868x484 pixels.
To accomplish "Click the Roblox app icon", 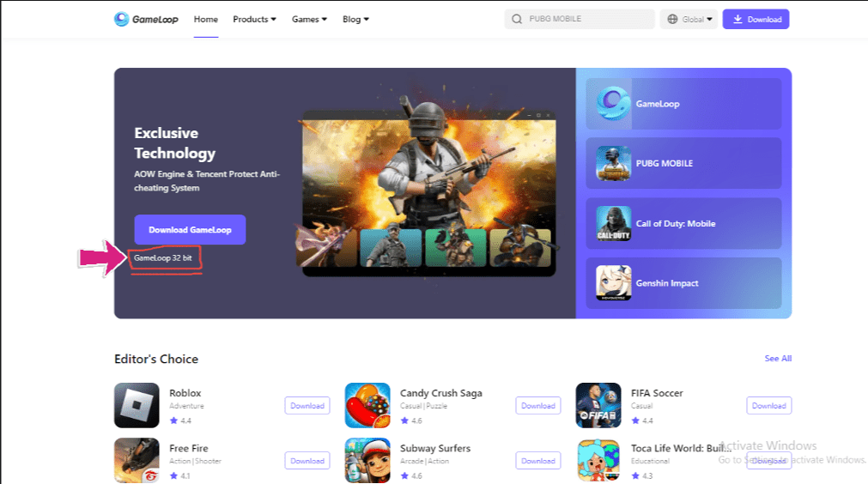I will pos(137,405).
